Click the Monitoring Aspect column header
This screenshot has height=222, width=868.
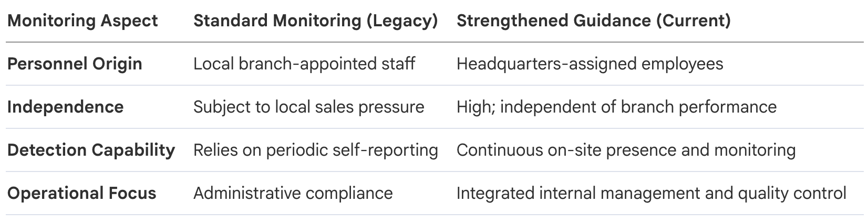(82, 21)
